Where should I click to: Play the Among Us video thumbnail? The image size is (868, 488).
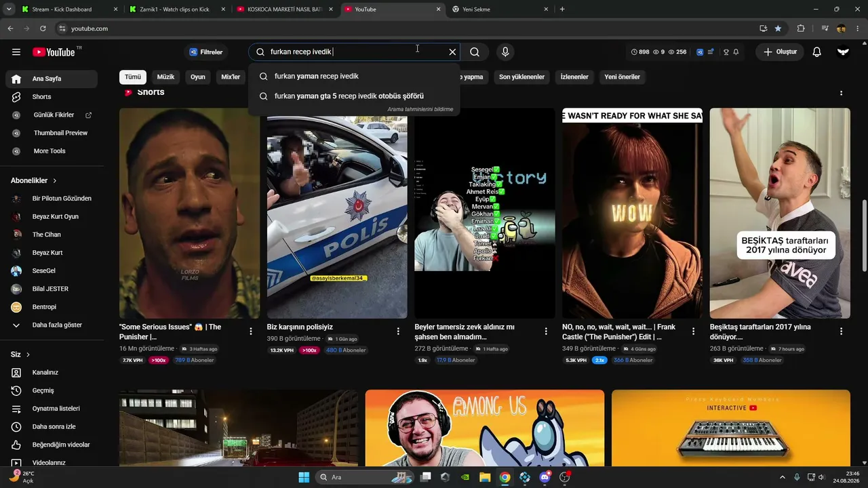click(485, 428)
